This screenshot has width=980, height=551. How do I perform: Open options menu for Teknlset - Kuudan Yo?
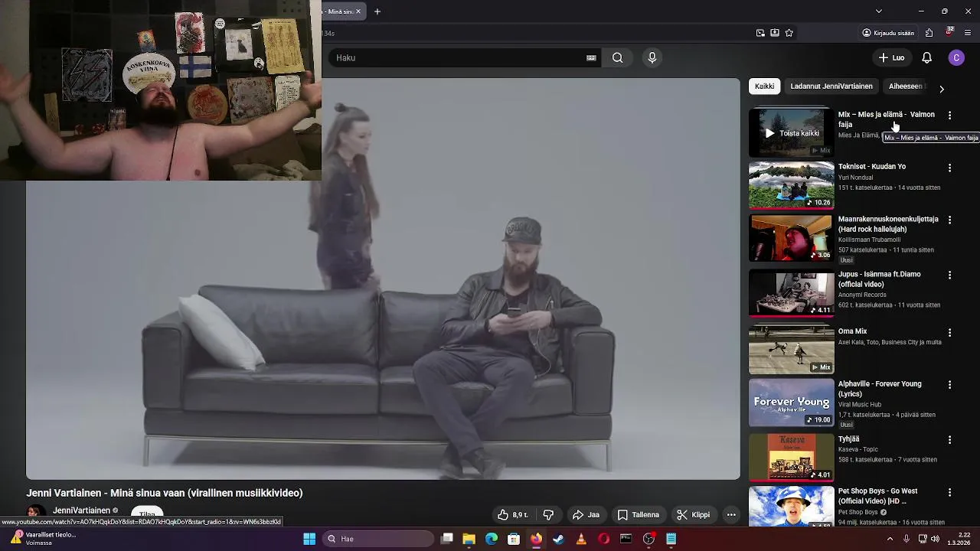949,168
